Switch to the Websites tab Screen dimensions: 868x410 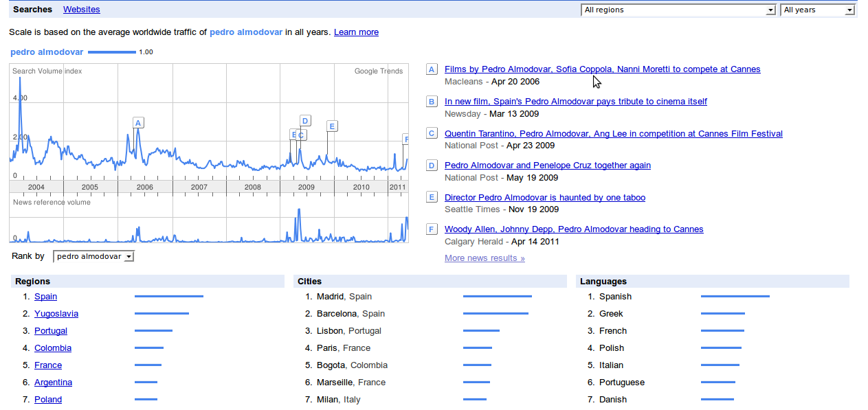[x=81, y=10]
